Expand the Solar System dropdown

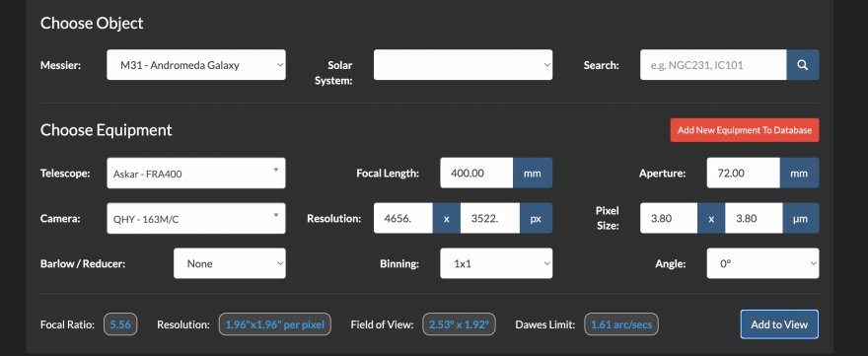click(463, 65)
